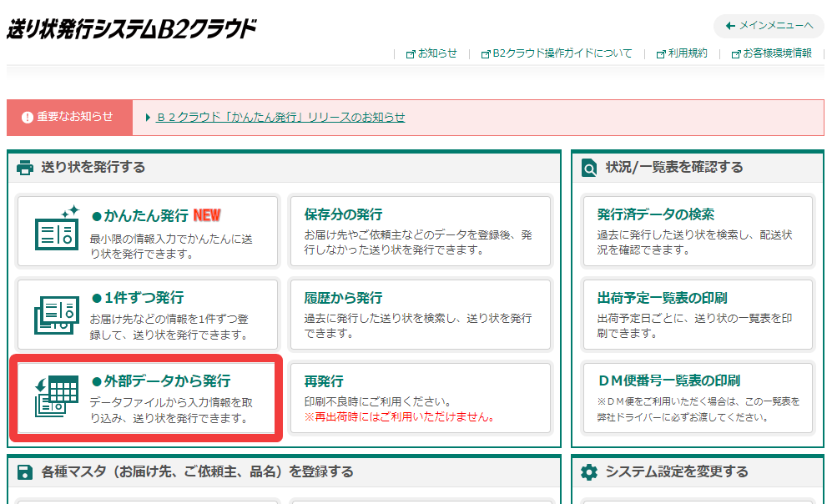This screenshot has width=832, height=504.
Task: Click text 印刷不良時にご利用ください。
Action: tap(378, 401)
